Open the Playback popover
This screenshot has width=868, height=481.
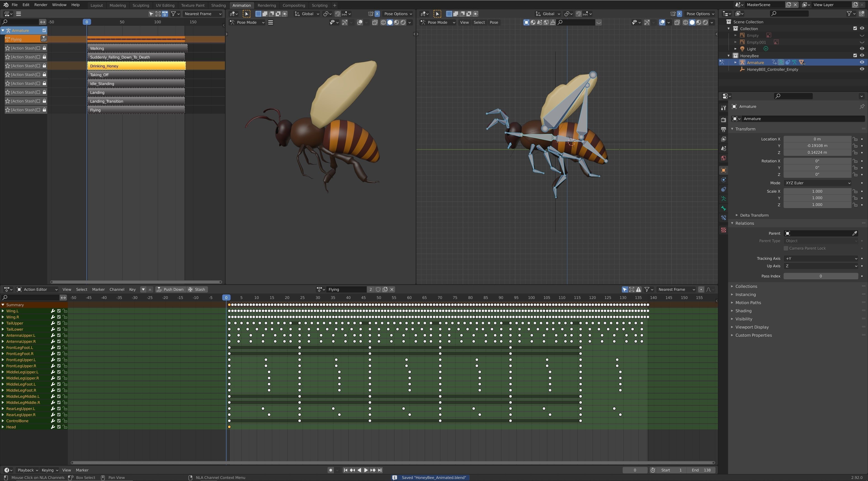coord(27,470)
